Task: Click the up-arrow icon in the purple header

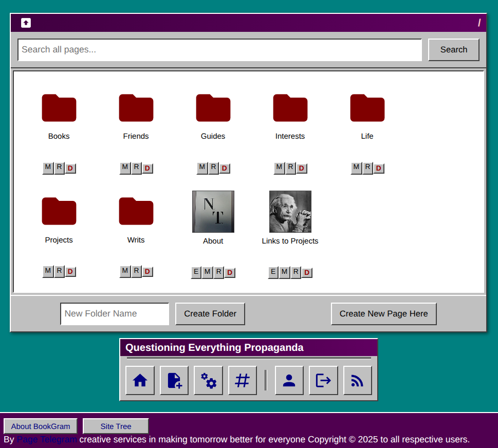Action: tap(25, 23)
